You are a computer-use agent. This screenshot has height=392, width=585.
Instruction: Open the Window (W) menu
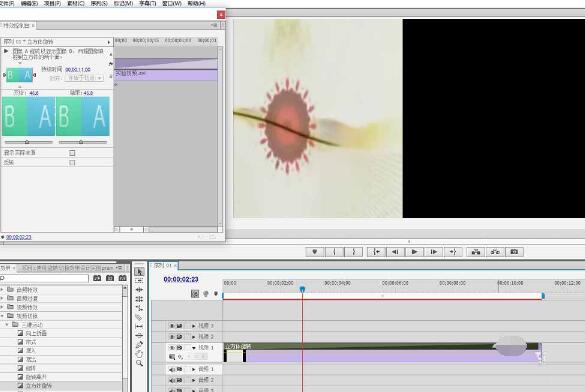pos(172,3)
